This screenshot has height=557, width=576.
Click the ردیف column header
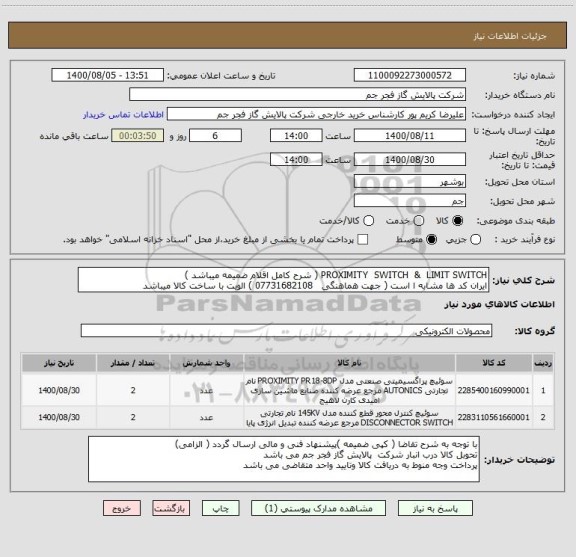[x=543, y=363]
